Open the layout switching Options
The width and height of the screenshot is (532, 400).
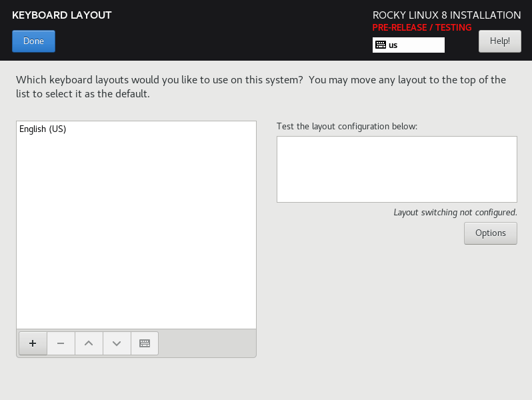491,233
